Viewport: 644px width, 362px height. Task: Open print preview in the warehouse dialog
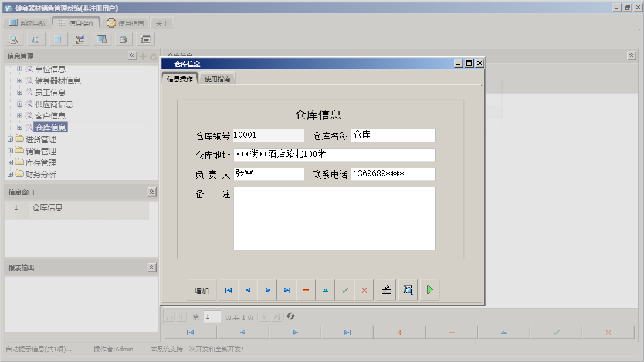(x=407, y=289)
